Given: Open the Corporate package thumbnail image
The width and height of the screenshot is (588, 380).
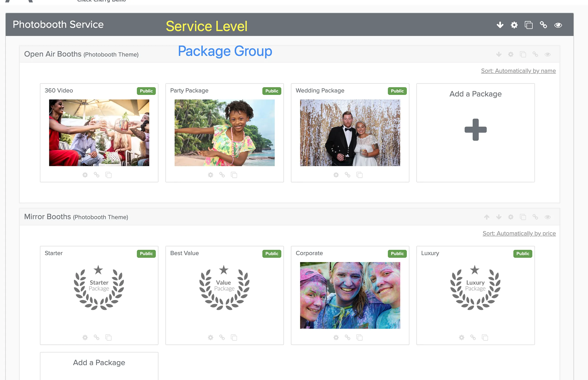Looking at the screenshot, I should (x=350, y=295).
